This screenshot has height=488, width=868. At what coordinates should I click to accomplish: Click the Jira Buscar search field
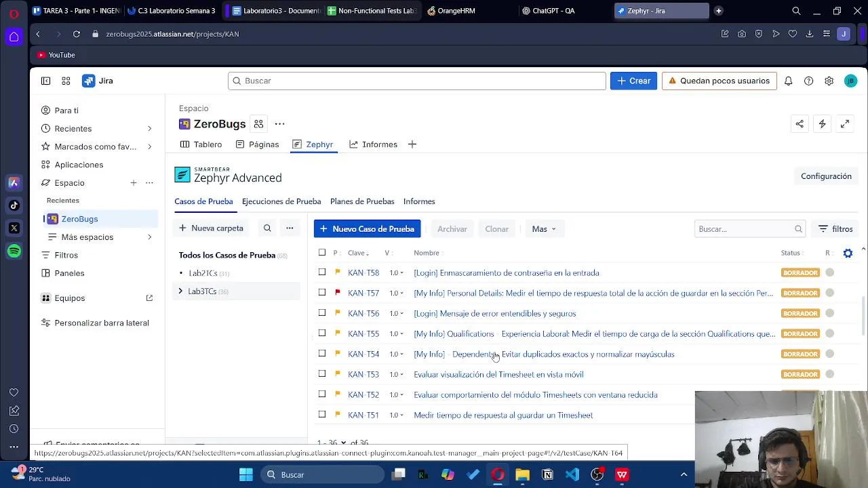click(x=416, y=81)
